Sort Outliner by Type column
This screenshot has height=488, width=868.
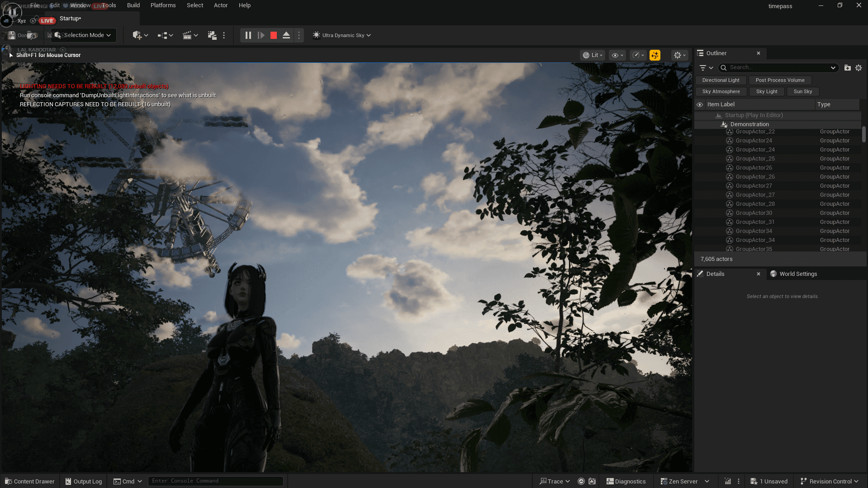click(x=837, y=104)
